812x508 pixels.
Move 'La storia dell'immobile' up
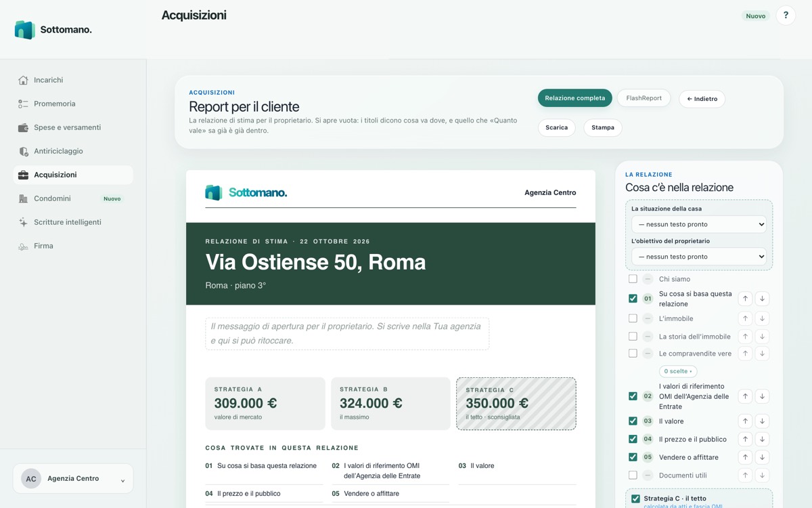click(745, 336)
